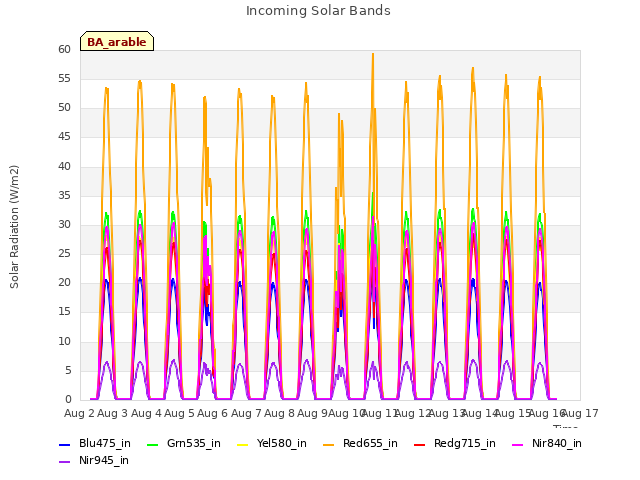Click the BA_arable annotation label

click(x=117, y=41)
